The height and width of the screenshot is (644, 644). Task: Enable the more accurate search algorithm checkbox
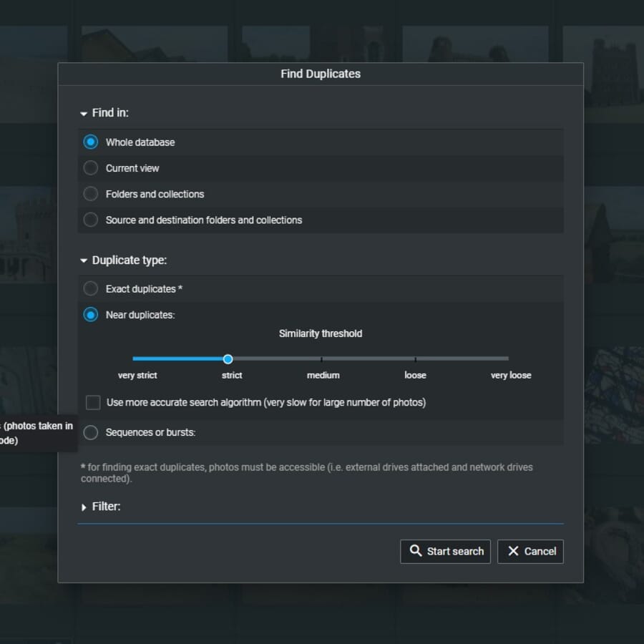tap(92, 402)
